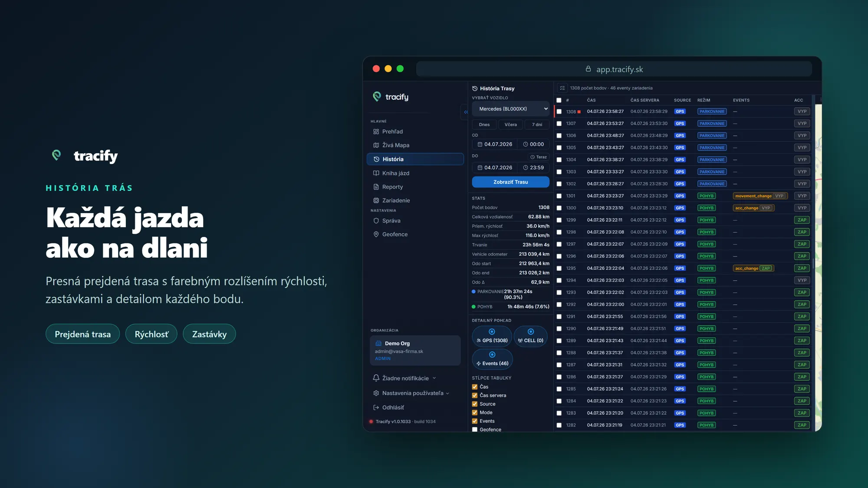Uncheck the Mode column checkbox

(474, 413)
